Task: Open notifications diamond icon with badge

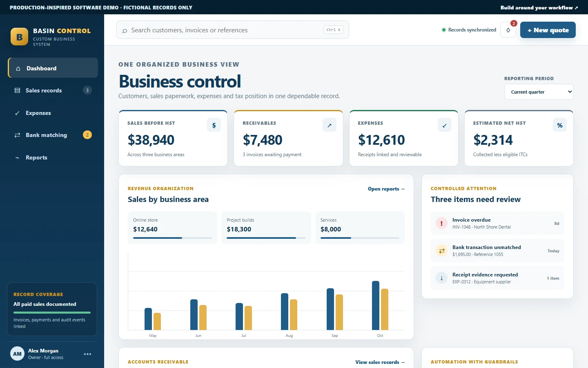Action: [x=508, y=30]
